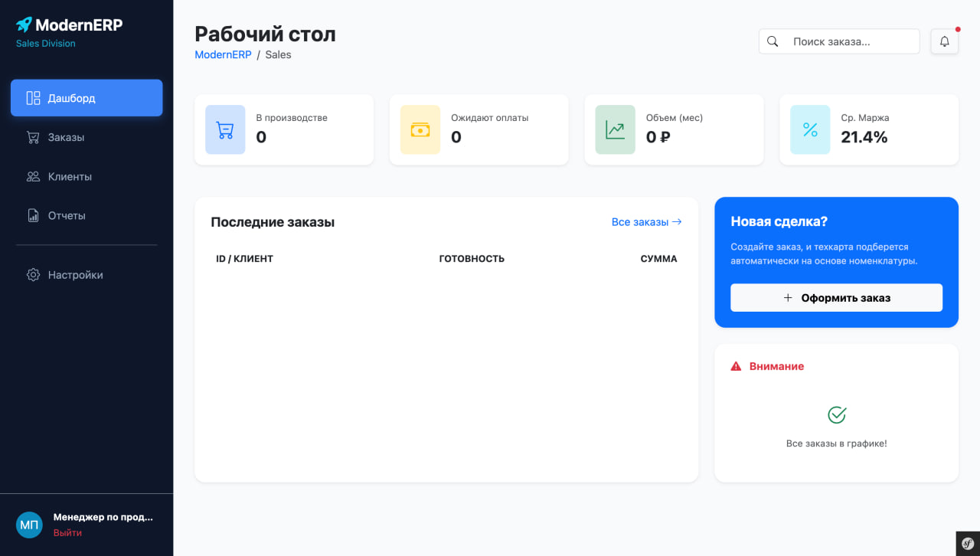The height and width of the screenshot is (556, 980).
Task: Click the МП user avatar
Action: [x=29, y=525]
